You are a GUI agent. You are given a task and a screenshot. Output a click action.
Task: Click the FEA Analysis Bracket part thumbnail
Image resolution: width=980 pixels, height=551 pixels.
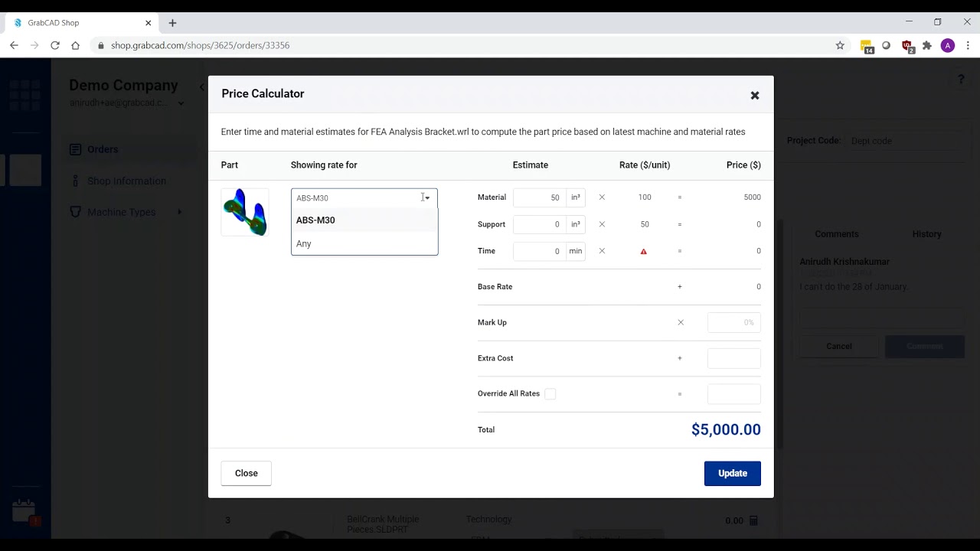[245, 212]
